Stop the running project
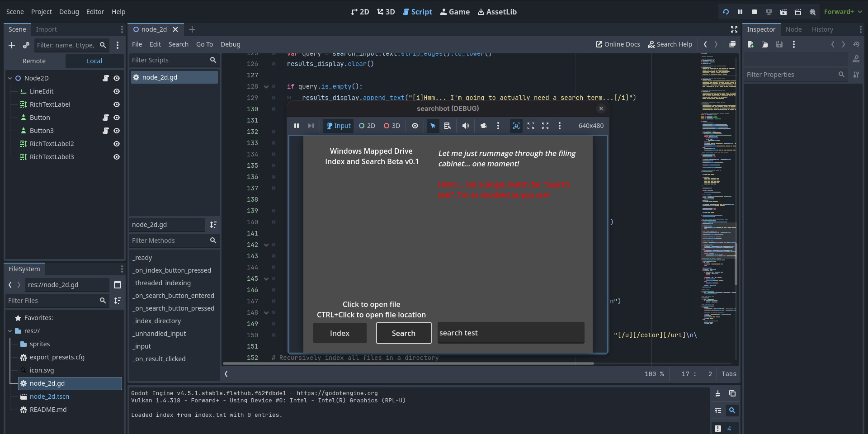The height and width of the screenshot is (434, 868). tap(755, 12)
